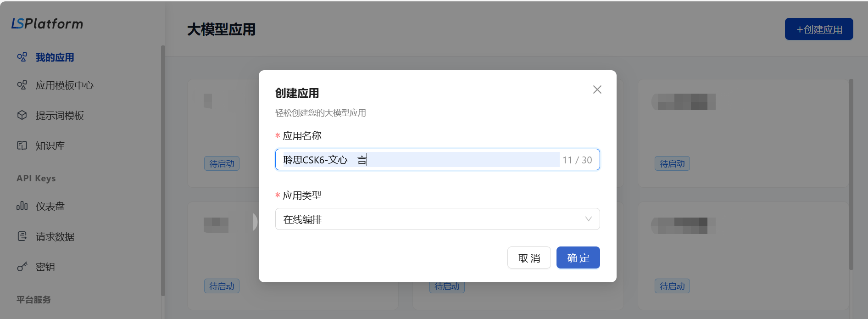Click the 创建应用 dialog heading
The height and width of the screenshot is (319, 868).
[x=297, y=93]
